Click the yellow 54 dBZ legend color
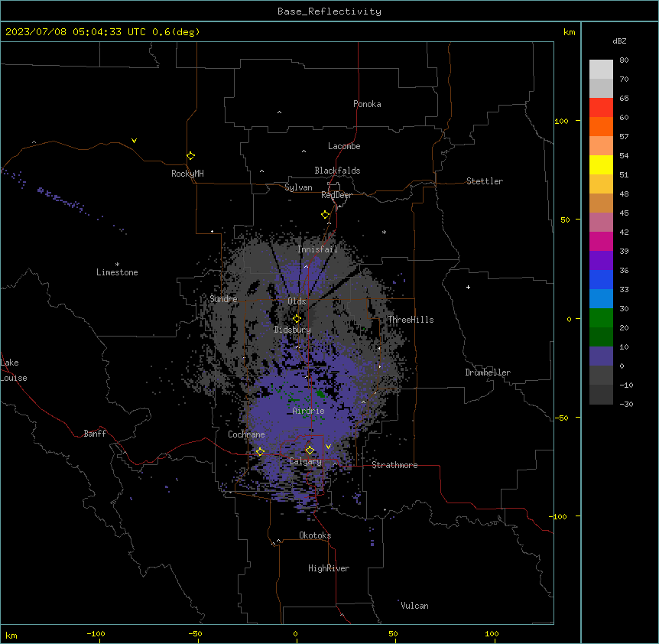 pos(601,164)
